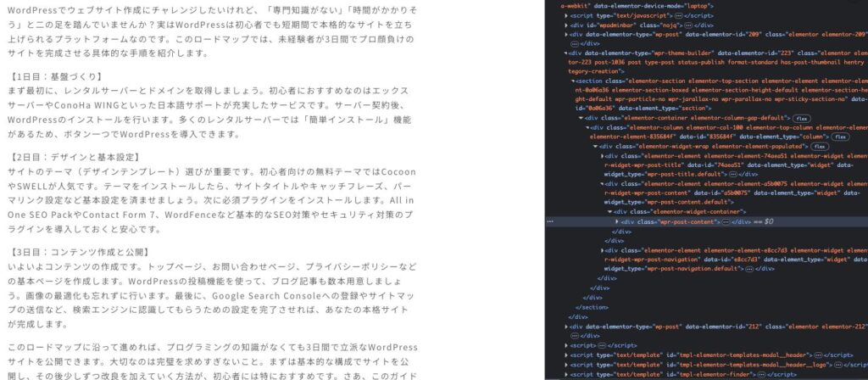
Task: Click the ellipsis after wpr-post-navigation.default
Action: pyautogui.click(x=749, y=269)
